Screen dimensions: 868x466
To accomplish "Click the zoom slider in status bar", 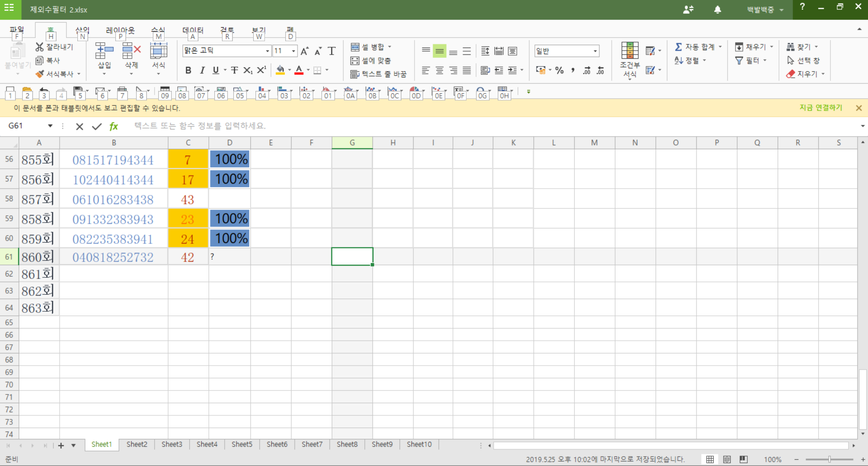I will click(830, 459).
